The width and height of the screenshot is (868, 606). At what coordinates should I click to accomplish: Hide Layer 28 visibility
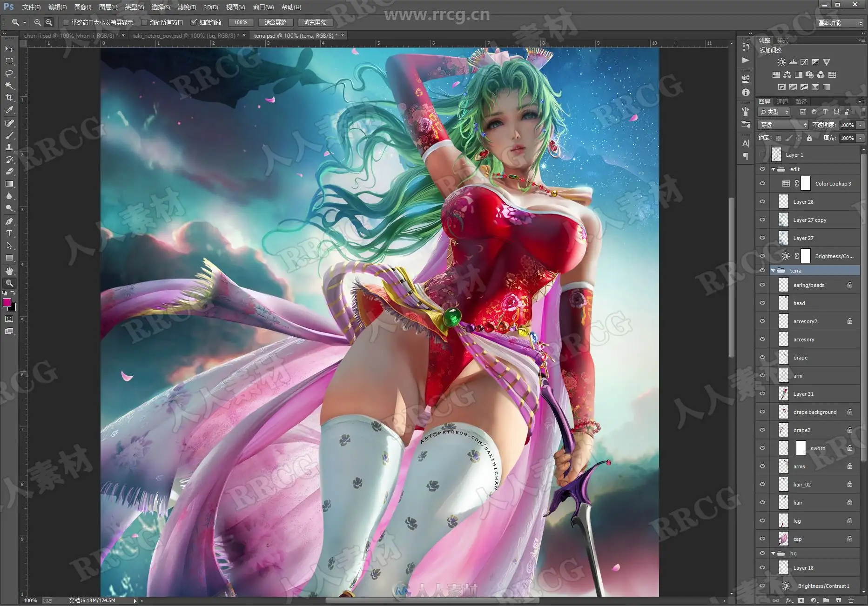[762, 202]
